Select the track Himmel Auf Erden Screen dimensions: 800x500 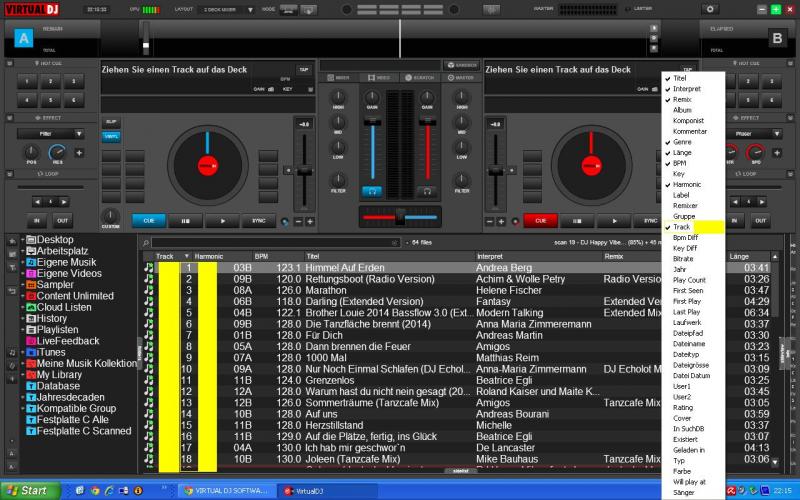point(345,268)
